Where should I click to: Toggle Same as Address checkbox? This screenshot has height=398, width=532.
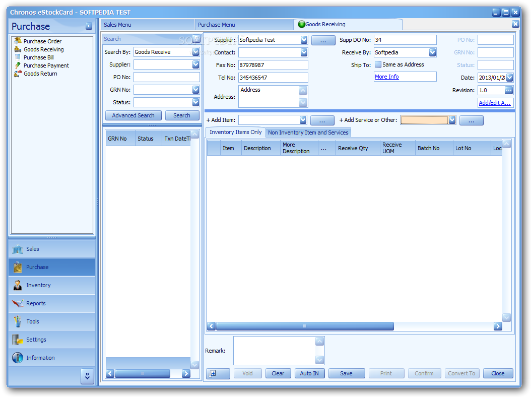[x=378, y=64]
